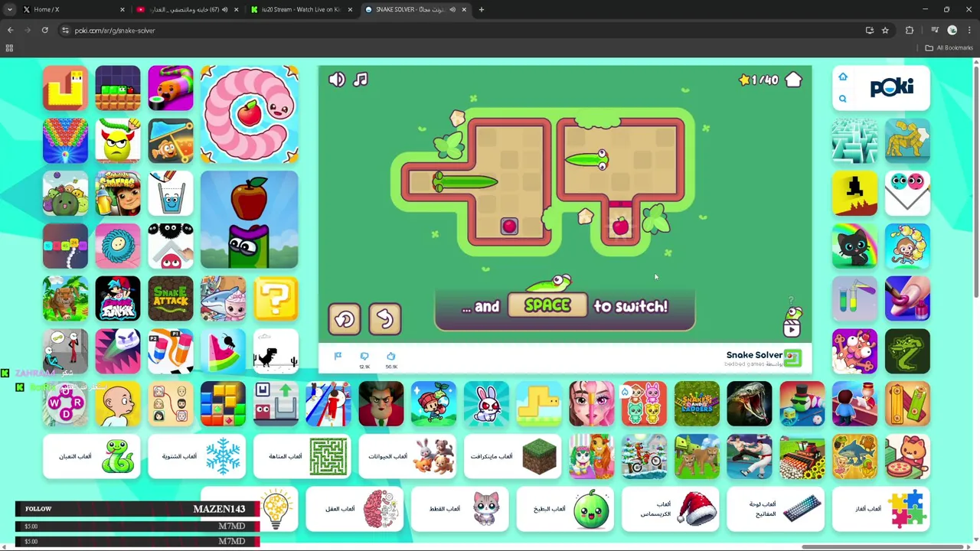980x551 pixels.
Task: Open the tiger in jungle game thumbnail
Action: [65, 298]
